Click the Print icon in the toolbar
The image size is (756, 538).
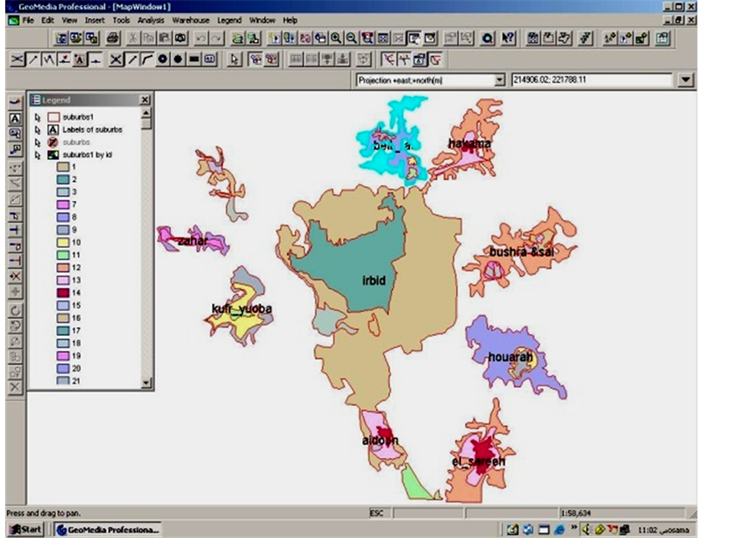click(113, 38)
